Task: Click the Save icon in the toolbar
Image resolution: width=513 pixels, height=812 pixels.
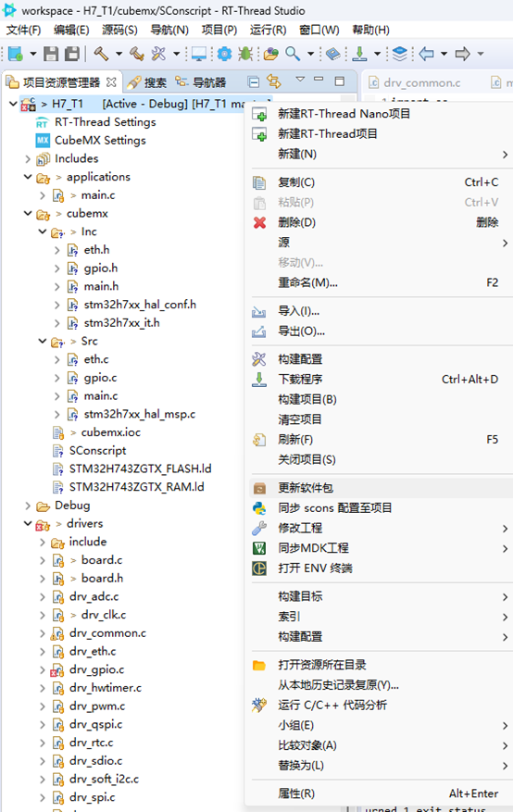Action: (51, 54)
